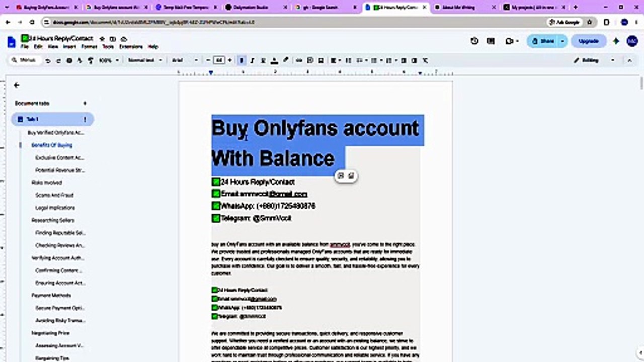Viewport: 644px width, 362px height.
Task: Open the Format menu
Action: [x=89, y=47]
